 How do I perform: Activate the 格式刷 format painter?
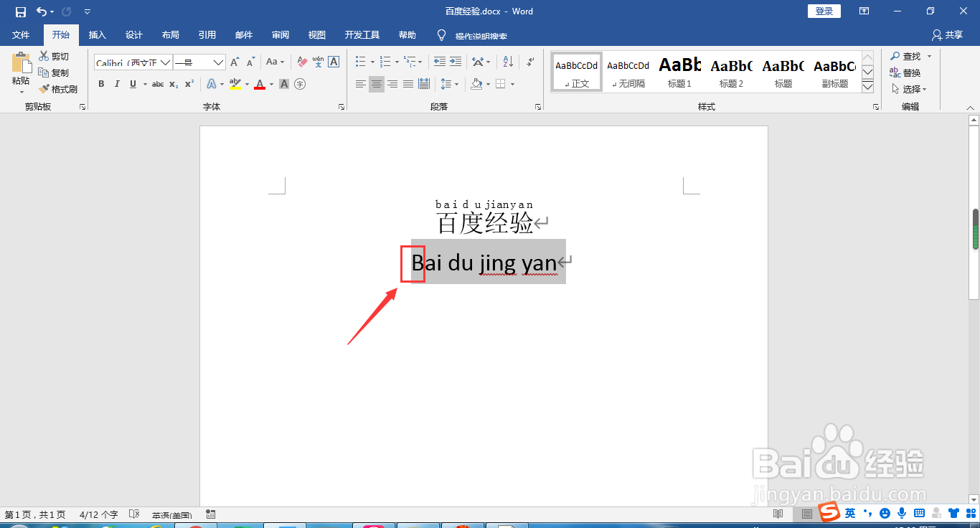coord(58,89)
